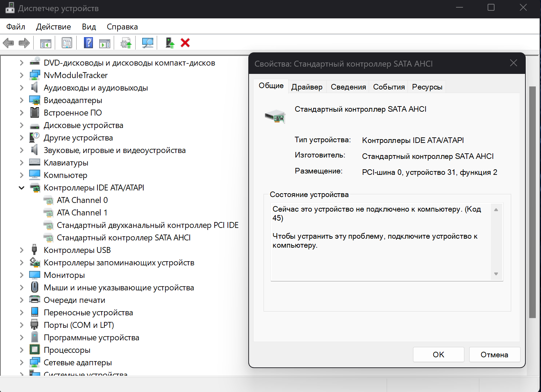Click the update driver gear icon
Image resolution: width=541 pixels, height=392 pixels.
click(126, 43)
